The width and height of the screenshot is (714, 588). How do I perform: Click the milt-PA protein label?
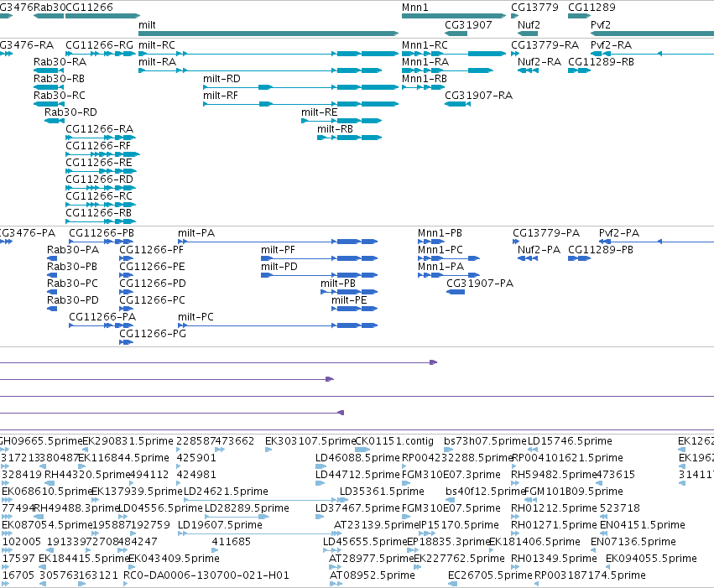pyautogui.click(x=196, y=233)
